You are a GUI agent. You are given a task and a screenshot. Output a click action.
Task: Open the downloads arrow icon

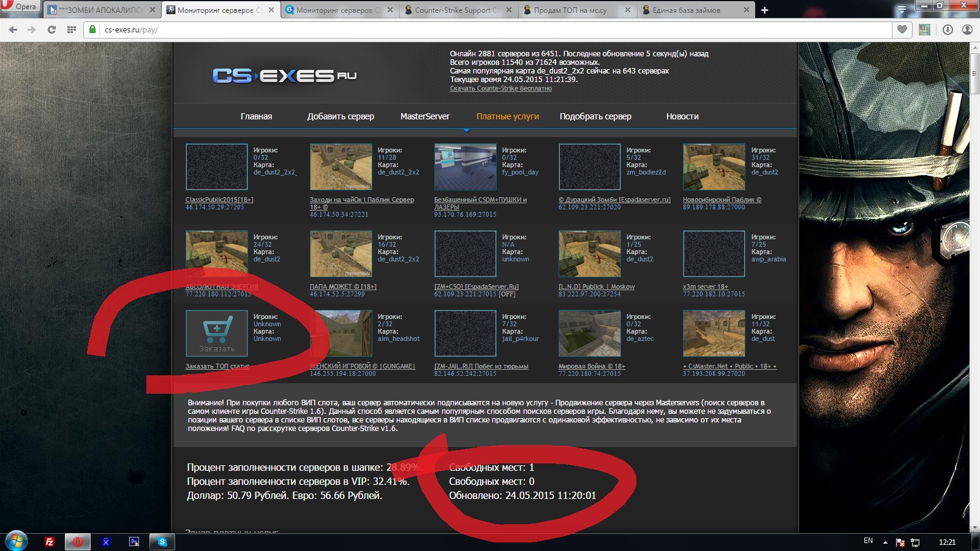(x=948, y=29)
